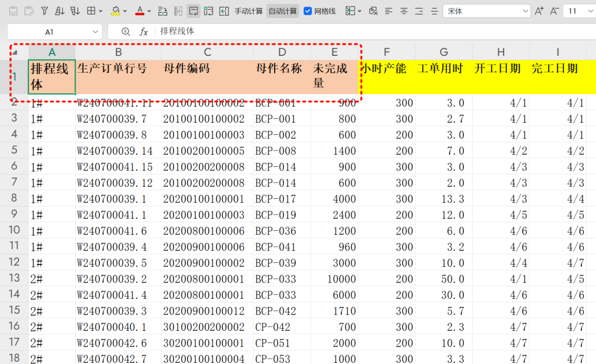Open the fill color dropdown arrow
The width and height of the screenshot is (596, 364).
[x=125, y=12]
